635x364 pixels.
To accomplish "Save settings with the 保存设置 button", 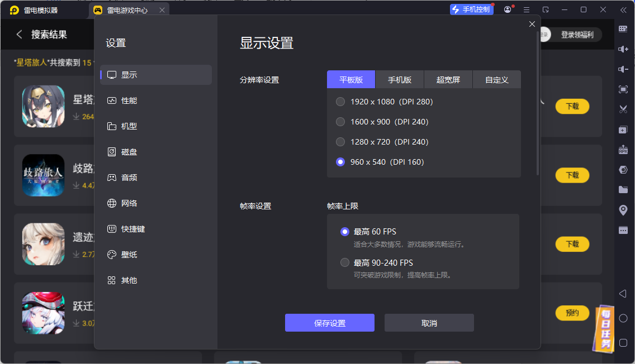I will click(x=329, y=323).
